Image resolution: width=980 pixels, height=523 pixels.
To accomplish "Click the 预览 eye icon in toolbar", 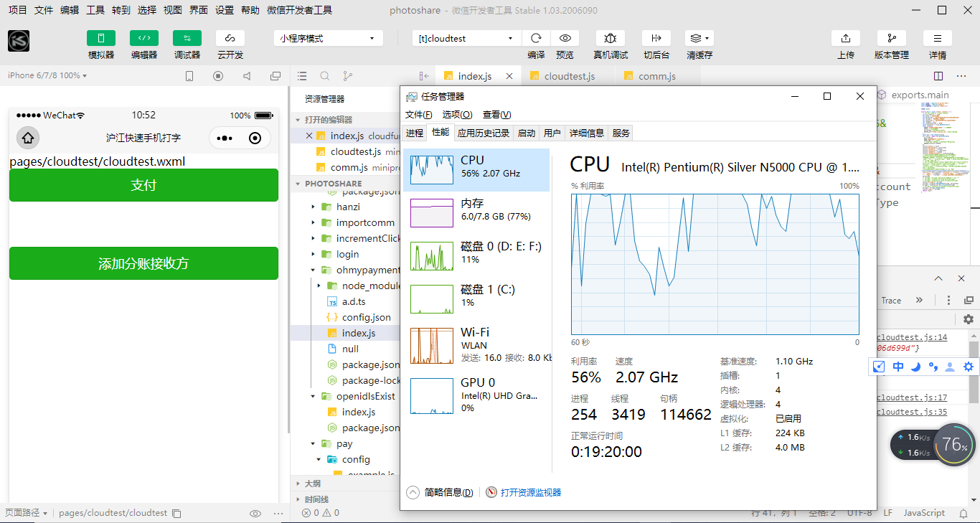I will [x=565, y=38].
